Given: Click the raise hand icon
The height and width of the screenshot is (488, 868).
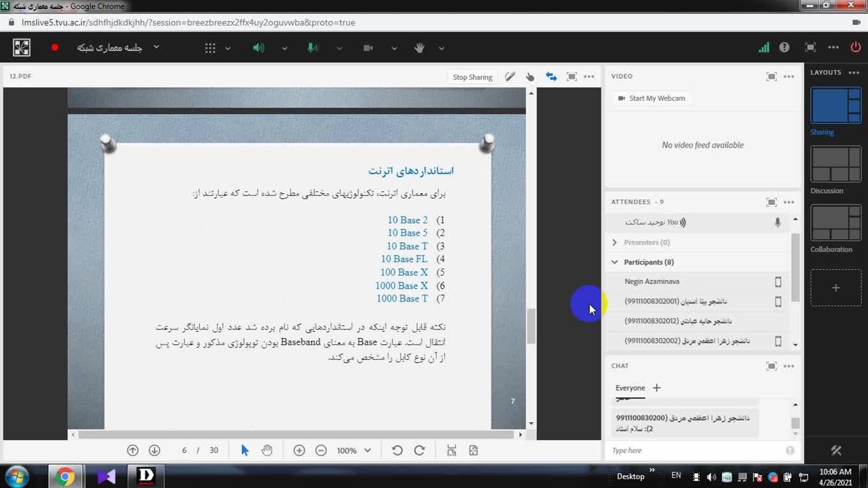Looking at the screenshot, I should pyautogui.click(x=419, y=47).
